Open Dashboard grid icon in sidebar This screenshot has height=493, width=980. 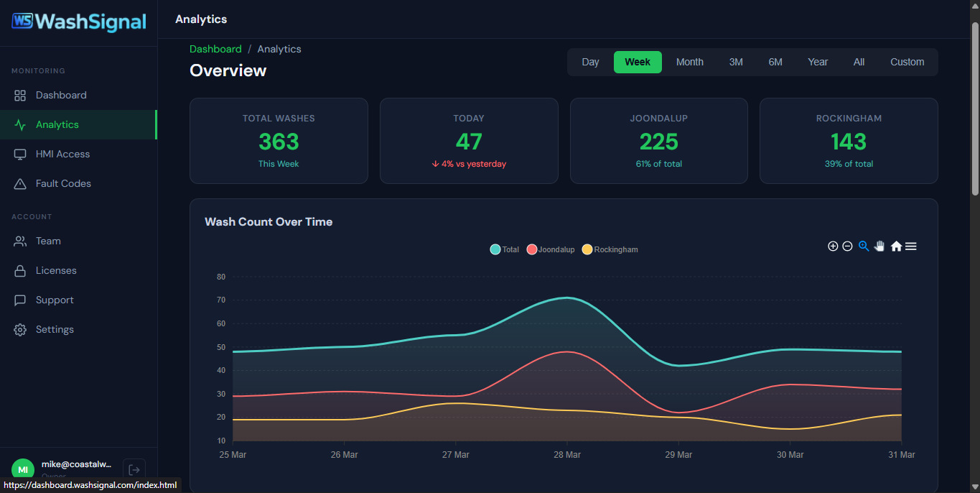point(20,96)
